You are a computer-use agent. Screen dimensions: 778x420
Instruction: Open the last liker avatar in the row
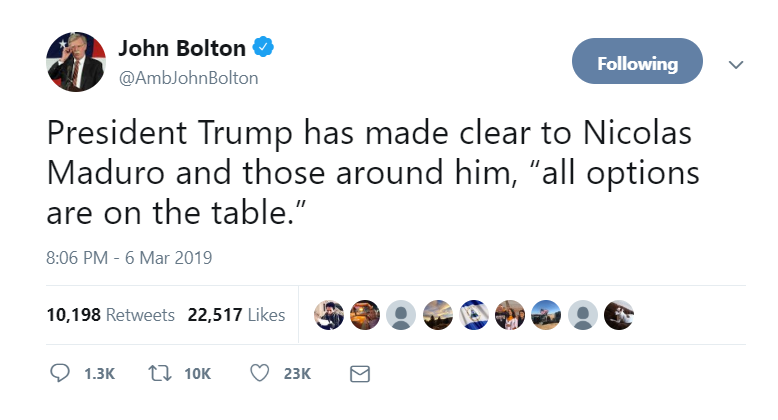619,315
